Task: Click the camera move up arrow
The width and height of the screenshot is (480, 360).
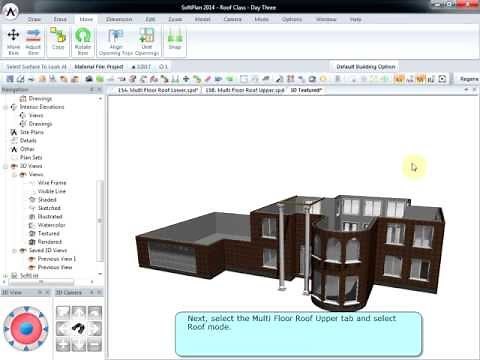Action: pyautogui.click(x=79, y=313)
